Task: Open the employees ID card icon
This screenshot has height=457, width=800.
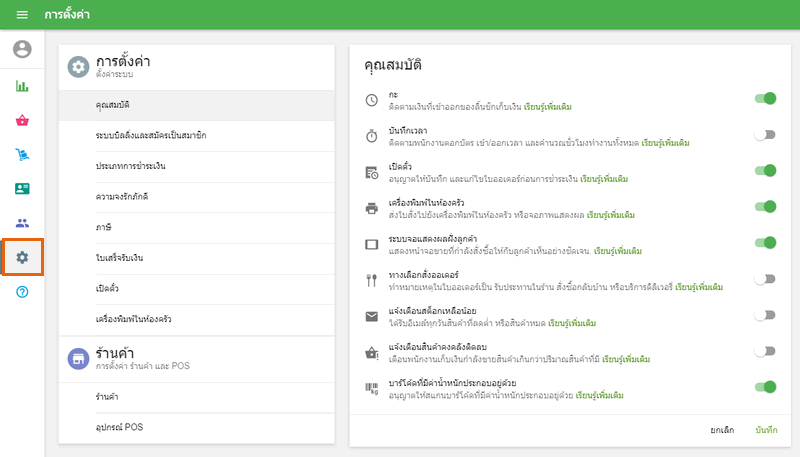Action: pos(22,188)
